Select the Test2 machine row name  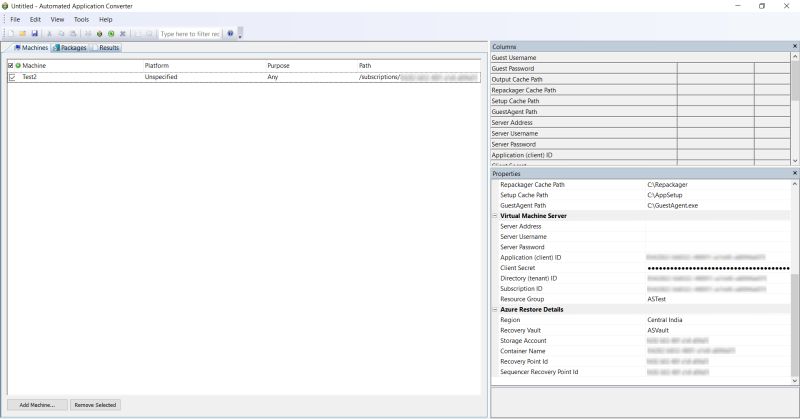(30, 77)
